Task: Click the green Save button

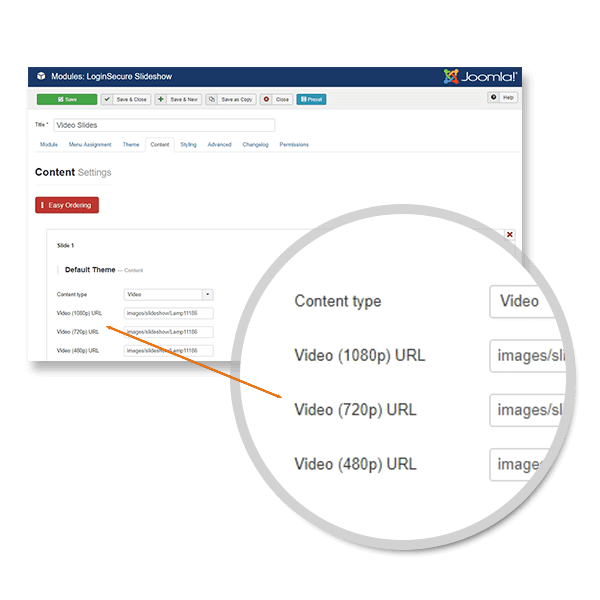Action: click(67, 99)
